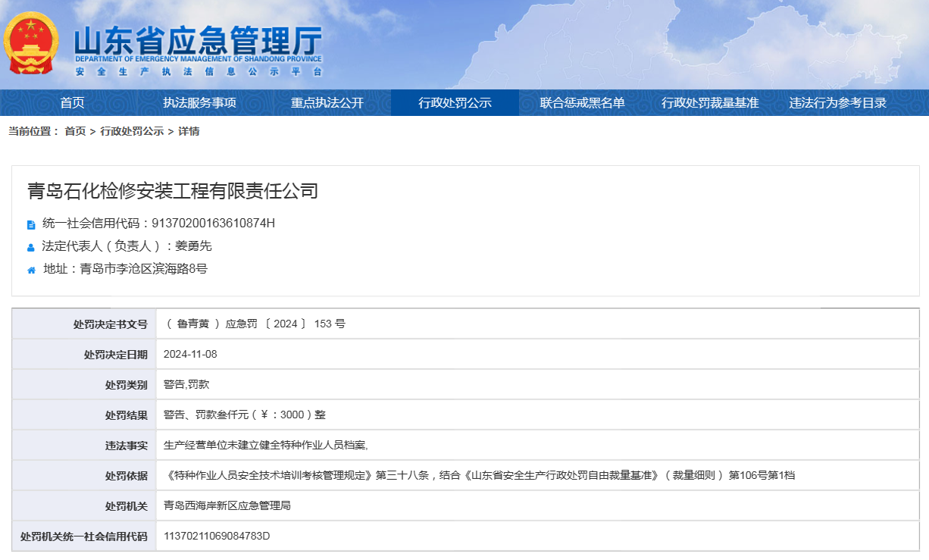Click the 处罚决定书文号 row label
929x560 pixels.
[111, 324]
